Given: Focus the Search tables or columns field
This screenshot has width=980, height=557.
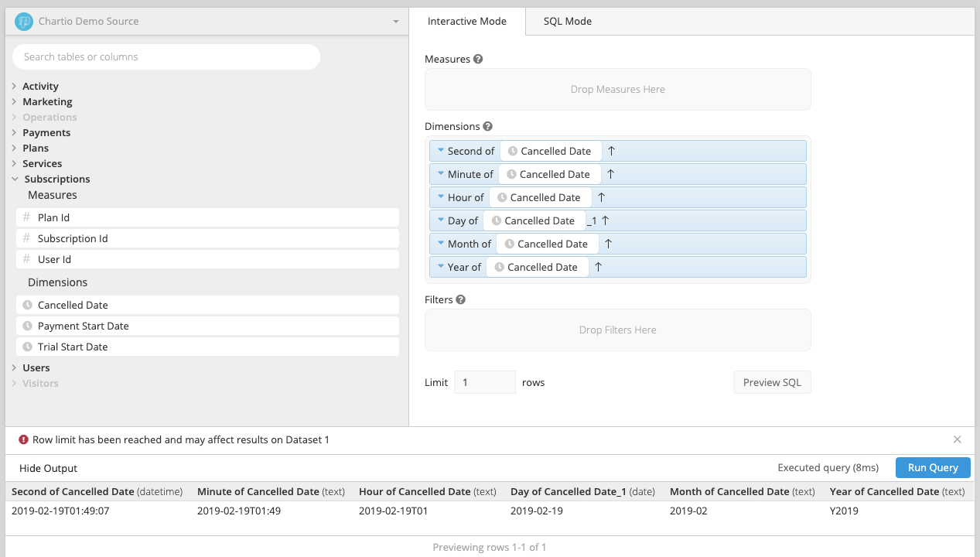Looking at the screenshot, I should 166,56.
